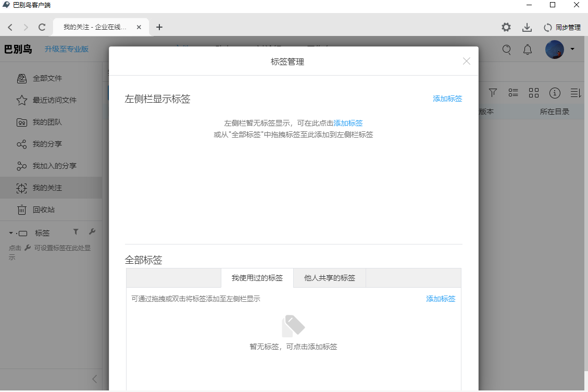Open 同步管理 sync management
The height and width of the screenshot is (392, 588).
(x=562, y=28)
